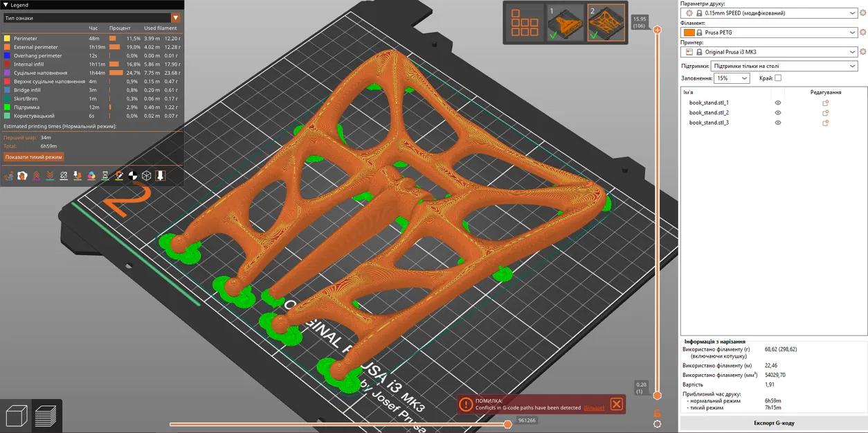Toggle visibility of book_stand.stl_1
This screenshot has height=433, width=868.
click(x=778, y=103)
